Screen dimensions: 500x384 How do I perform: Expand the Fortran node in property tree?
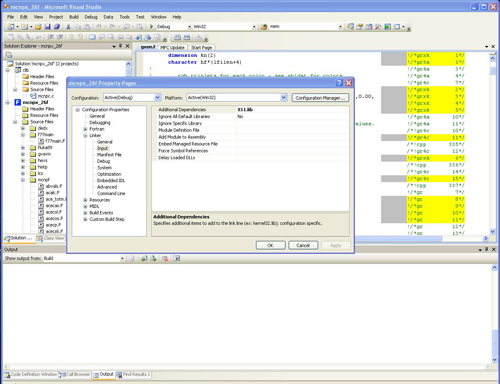pyautogui.click(x=85, y=129)
